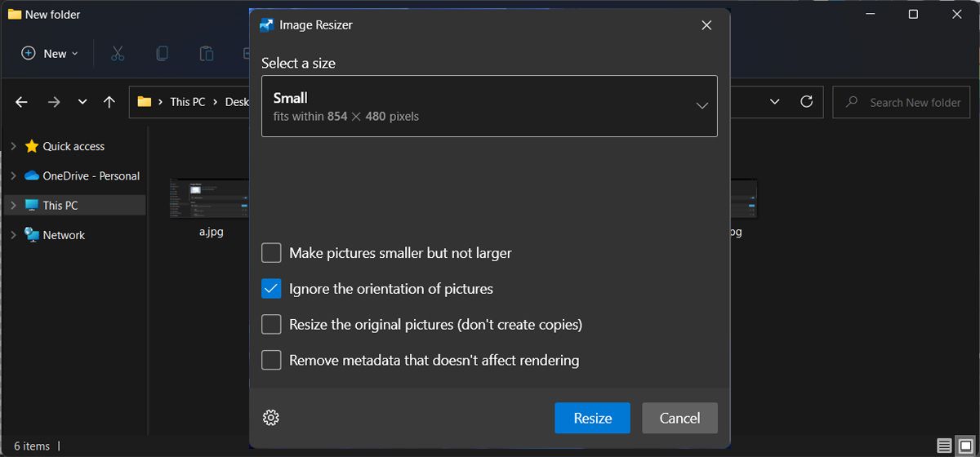Click the blue Resize button
Image resolution: width=980 pixels, height=457 pixels.
click(x=592, y=418)
